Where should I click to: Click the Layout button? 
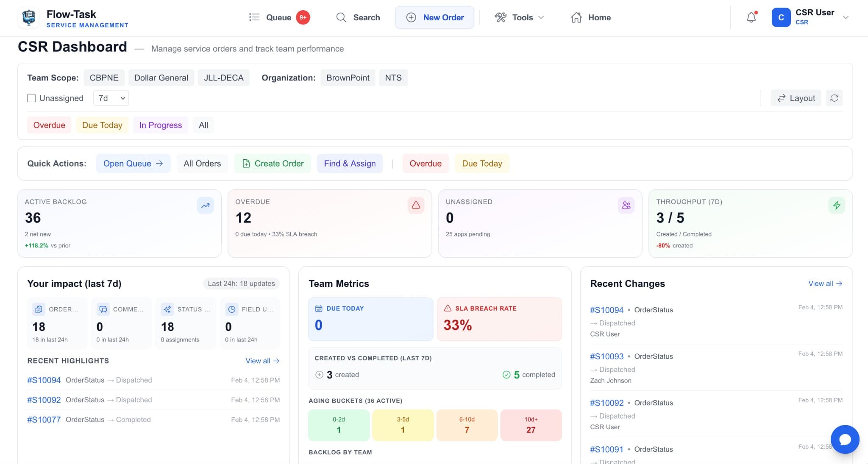coord(796,98)
